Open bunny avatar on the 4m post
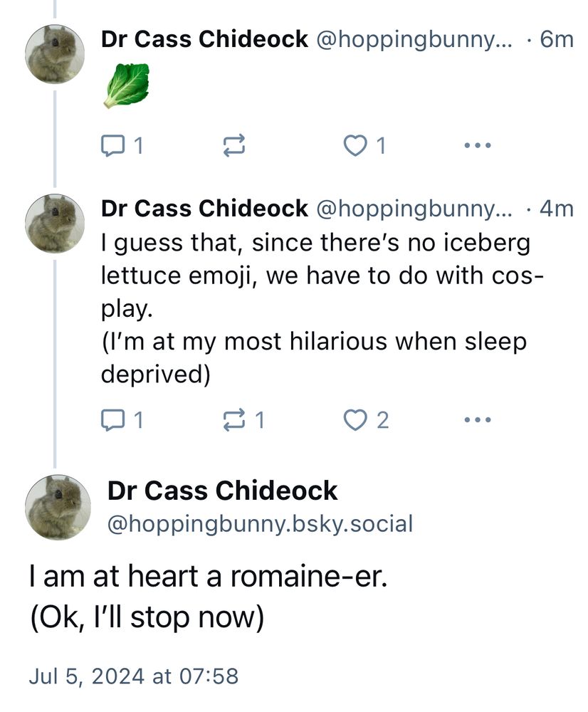Screen dimensions: 588x712 pyautogui.click(x=55, y=222)
